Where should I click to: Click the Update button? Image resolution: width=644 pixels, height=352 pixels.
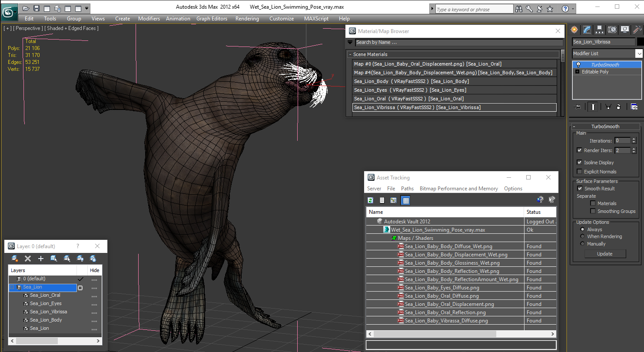tap(604, 254)
